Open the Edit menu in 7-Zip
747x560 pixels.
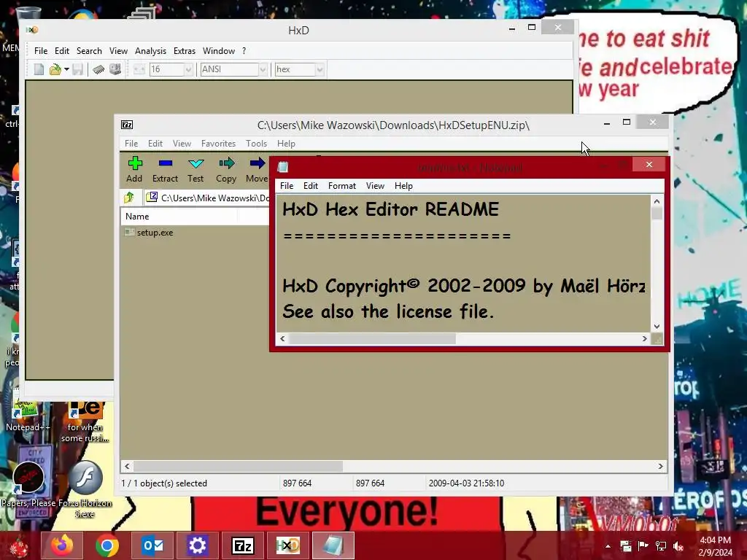point(155,144)
